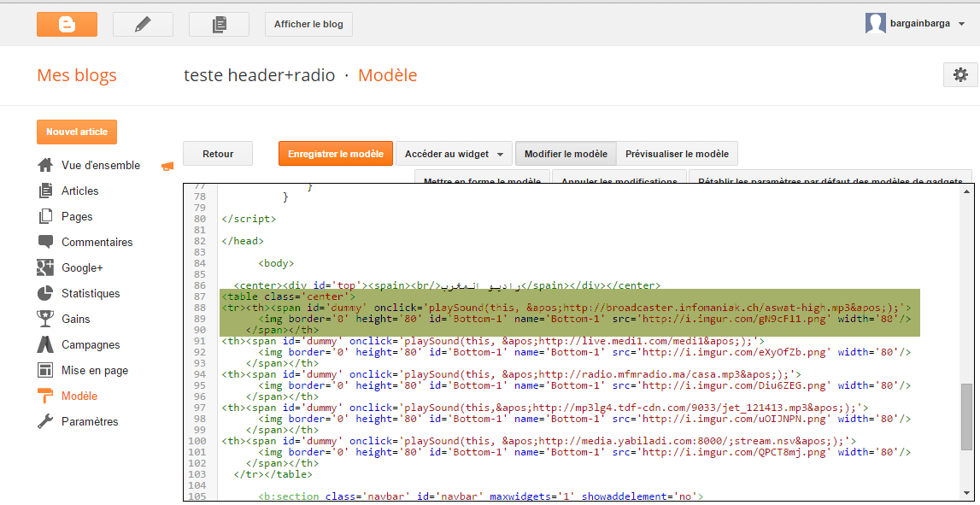This screenshot has width=980, height=505.
Task: Click the eXyOfZb.png img line
Action: (584, 352)
